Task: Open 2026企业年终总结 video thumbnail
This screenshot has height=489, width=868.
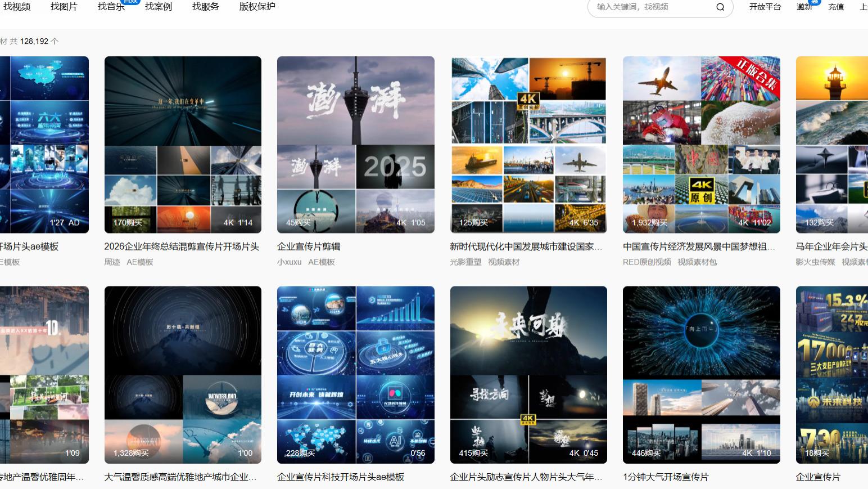Action: [x=183, y=145]
